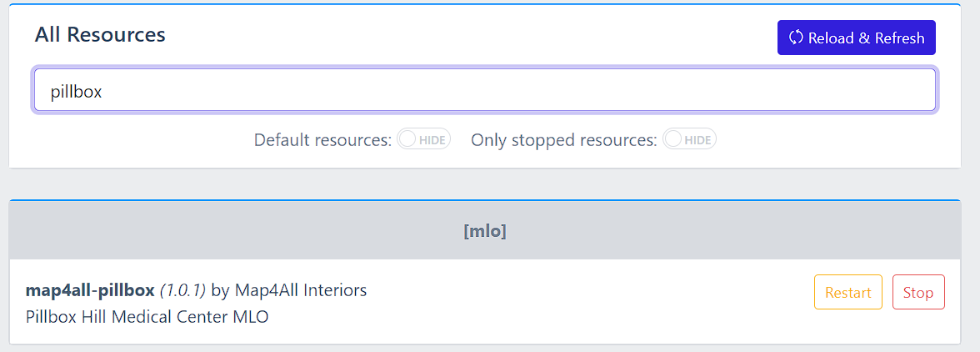Click the round knob of Only stopped switch

pos(673,139)
